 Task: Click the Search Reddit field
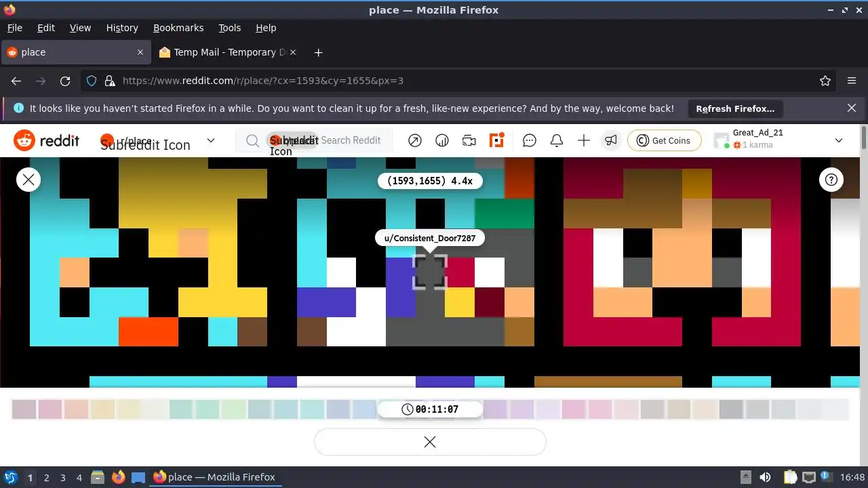[314, 140]
